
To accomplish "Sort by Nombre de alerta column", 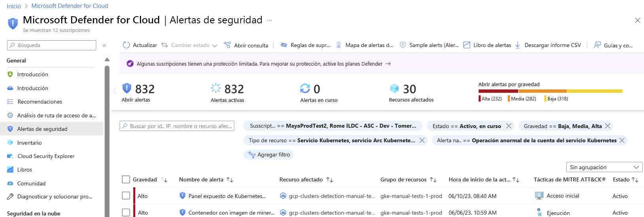I will (230, 180).
